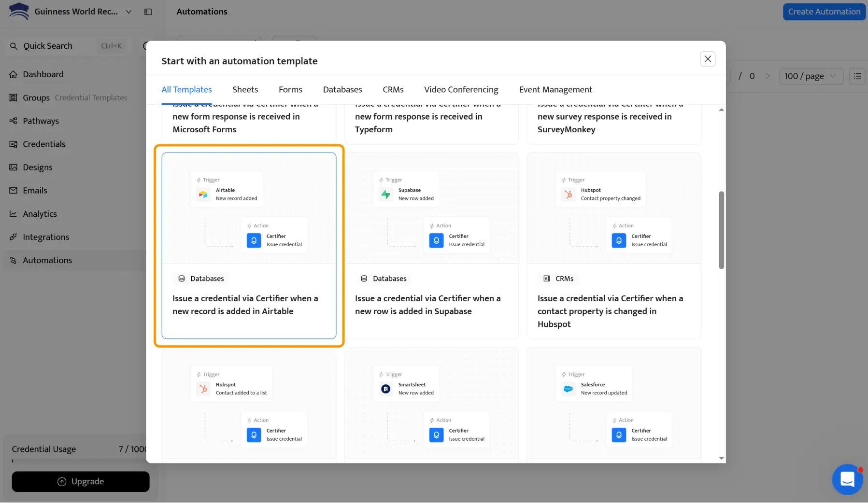Click the Databases tag on the Airtable card
Image resolution: width=868 pixels, height=503 pixels.
(201, 279)
